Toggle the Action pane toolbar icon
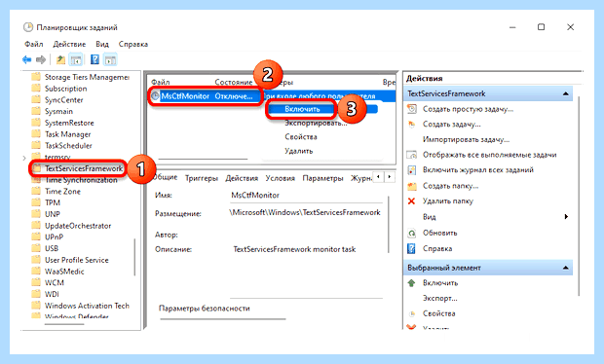The width and height of the screenshot is (604, 364). point(110,59)
